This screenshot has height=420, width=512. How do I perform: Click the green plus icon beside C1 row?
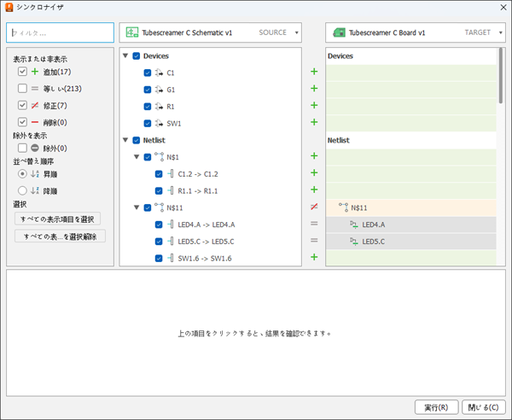tap(314, 72)
